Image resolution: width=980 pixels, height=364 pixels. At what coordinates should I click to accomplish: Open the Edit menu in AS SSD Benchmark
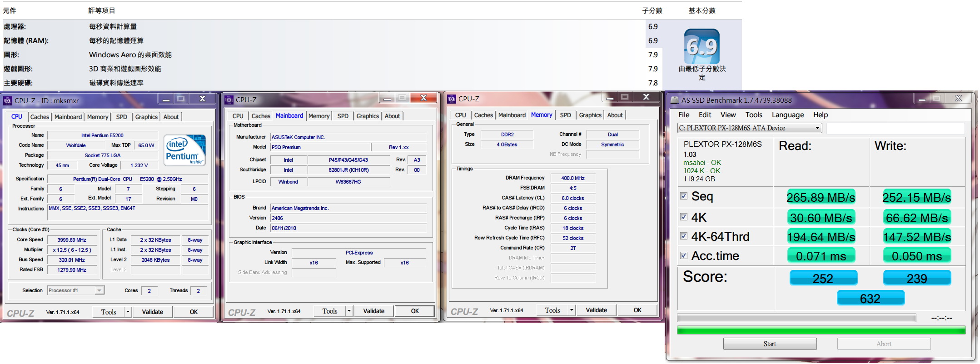(705, 115)
